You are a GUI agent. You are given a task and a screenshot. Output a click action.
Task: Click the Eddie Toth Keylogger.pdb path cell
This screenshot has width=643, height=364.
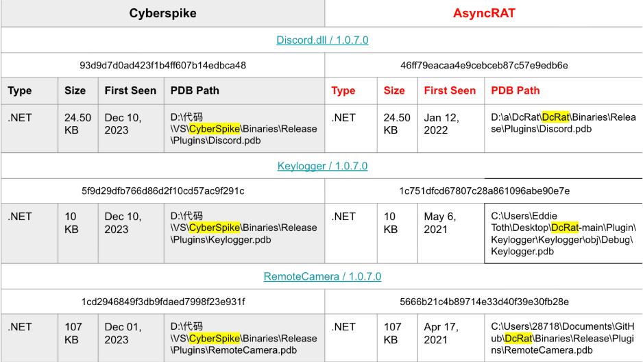tap(563, 233)
